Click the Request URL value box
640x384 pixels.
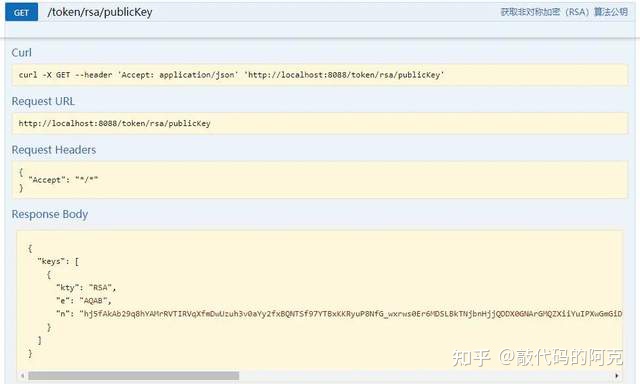coord(320,123)
